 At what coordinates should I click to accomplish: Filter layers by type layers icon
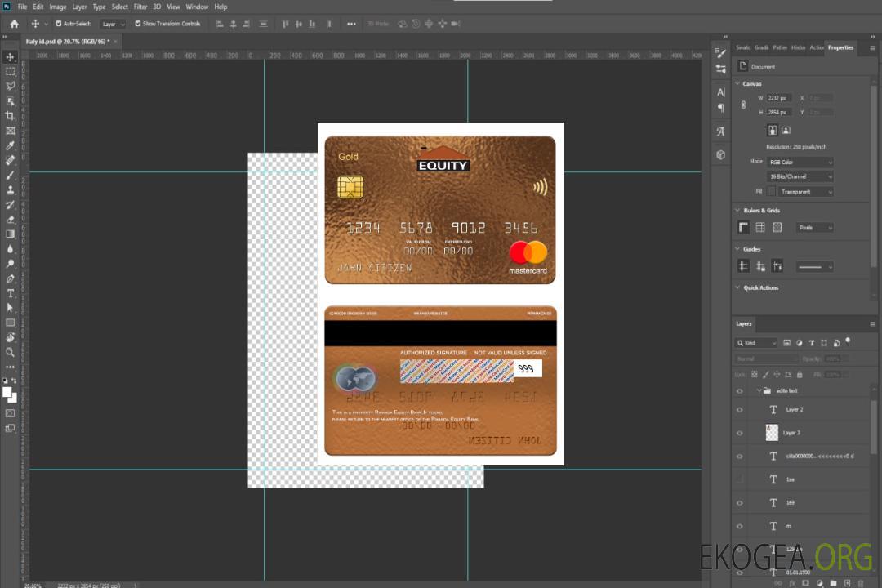[x=812, y=343]
